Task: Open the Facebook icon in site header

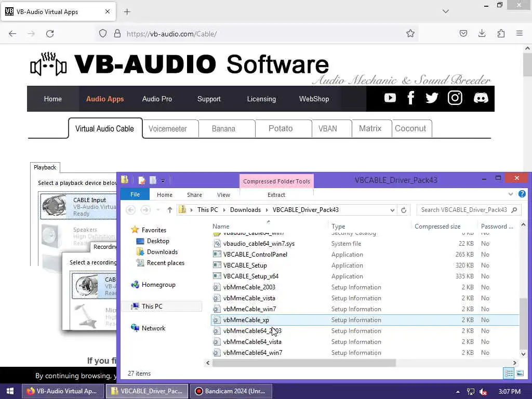Action: [x=410, y=98]
